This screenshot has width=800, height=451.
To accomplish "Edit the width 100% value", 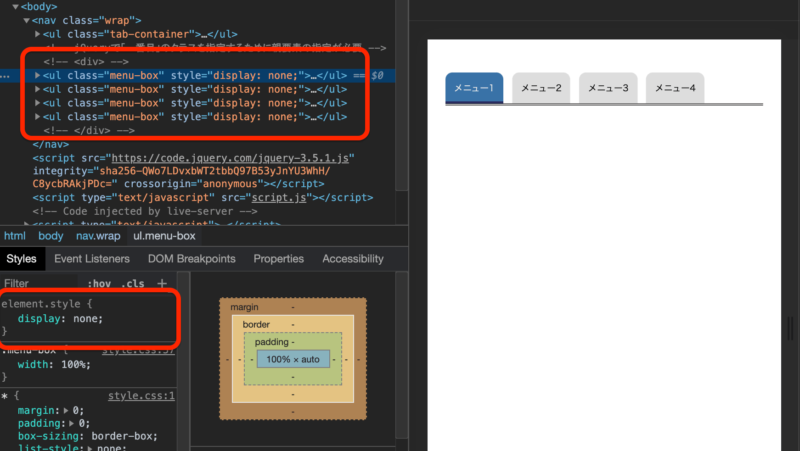I will 73,365.
